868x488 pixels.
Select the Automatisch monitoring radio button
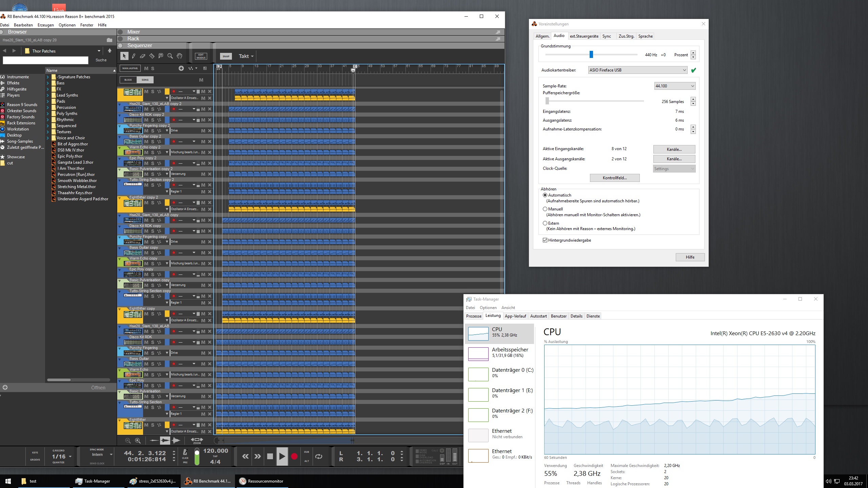click(x=545, y=195)
